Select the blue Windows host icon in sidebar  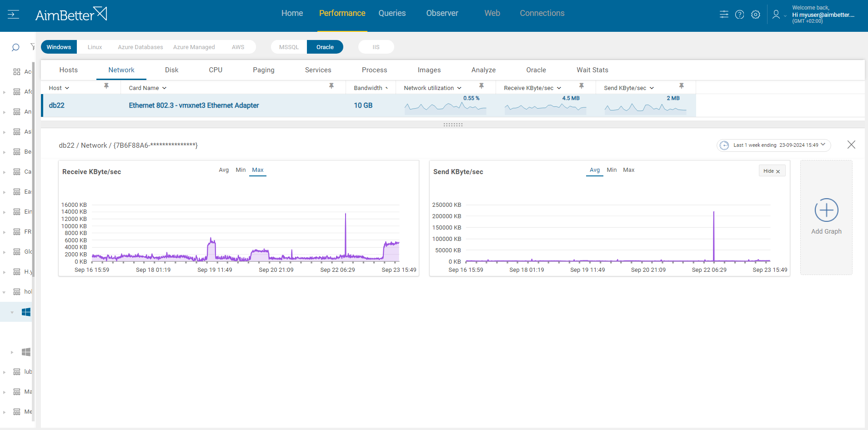(26, 312)
